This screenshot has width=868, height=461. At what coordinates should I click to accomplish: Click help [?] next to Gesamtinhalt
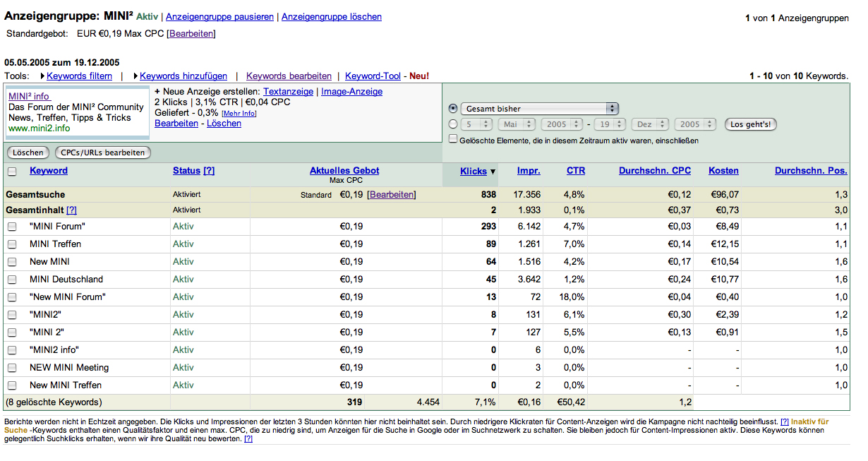click(71, 210)
